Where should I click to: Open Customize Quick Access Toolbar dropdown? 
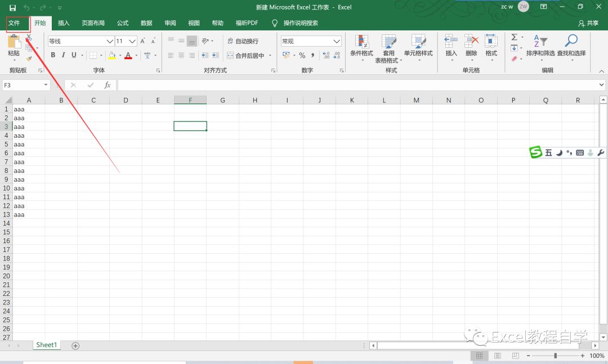point(59,8)
